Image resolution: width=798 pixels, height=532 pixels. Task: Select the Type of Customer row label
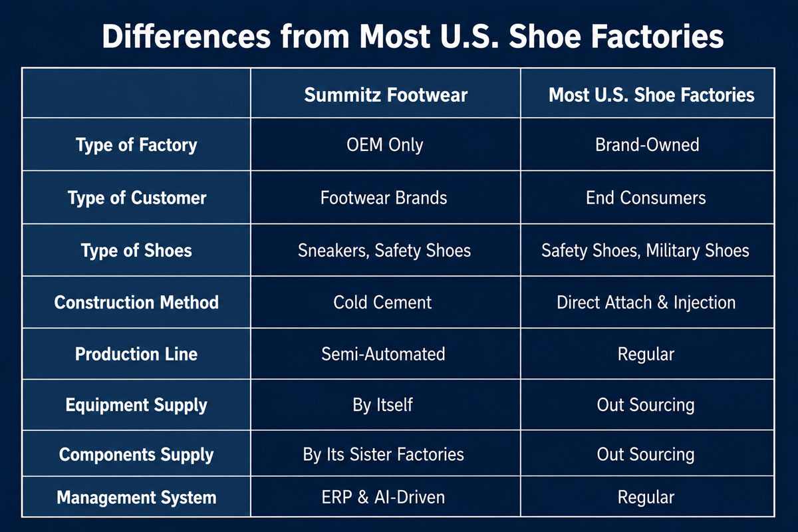pyautogui.click(x=137, y=198)
